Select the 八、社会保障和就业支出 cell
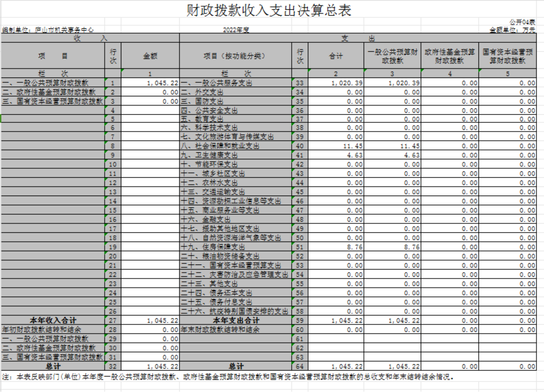 (220, 146)
